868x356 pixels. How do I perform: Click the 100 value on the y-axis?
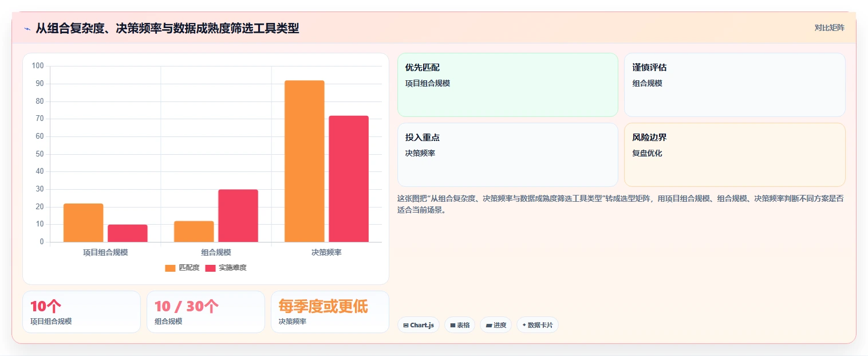38,66
